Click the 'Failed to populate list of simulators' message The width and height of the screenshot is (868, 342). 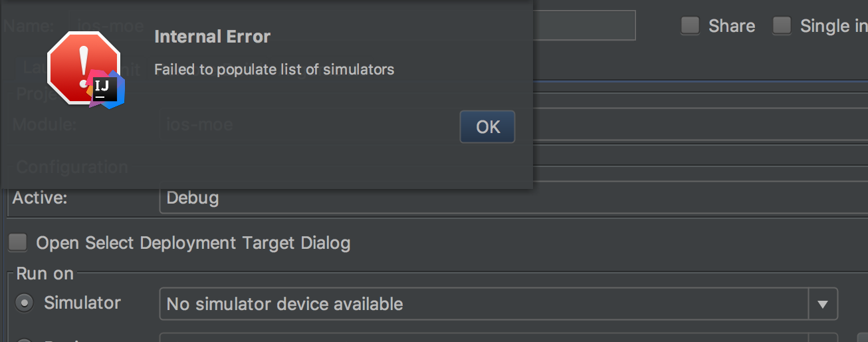[274, 69]
